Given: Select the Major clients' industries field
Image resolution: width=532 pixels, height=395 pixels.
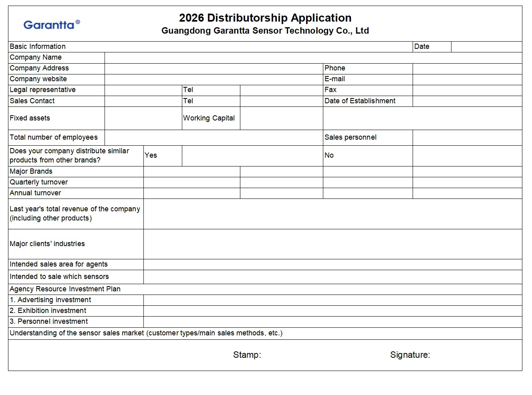Looking at the screenshot, I should (332, 244).
